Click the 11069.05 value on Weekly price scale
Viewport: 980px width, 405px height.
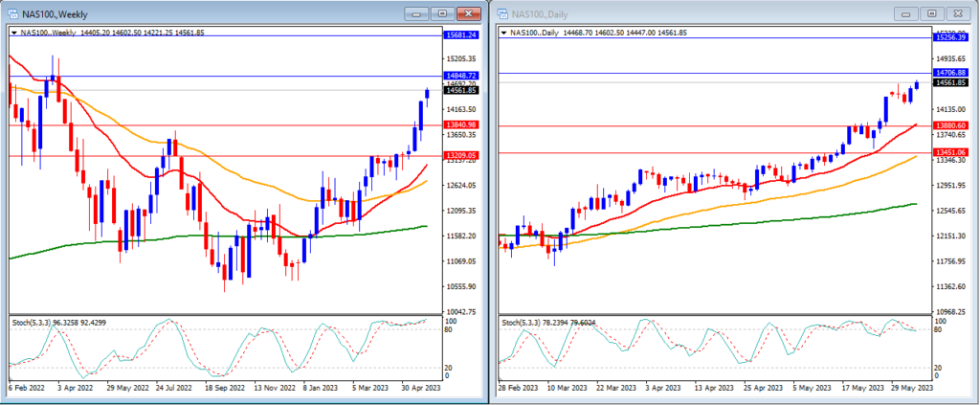tap(462, 261)
